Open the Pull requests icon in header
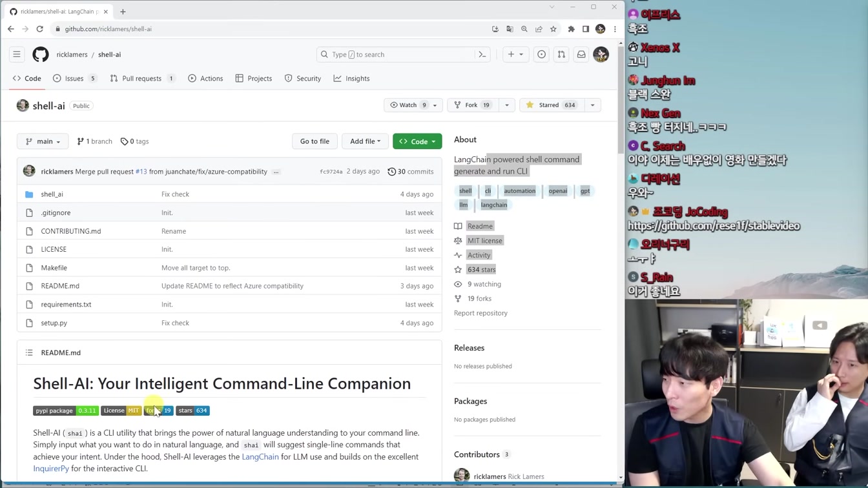This screenshot has width=868, height=488. click(x=561, y=54)
